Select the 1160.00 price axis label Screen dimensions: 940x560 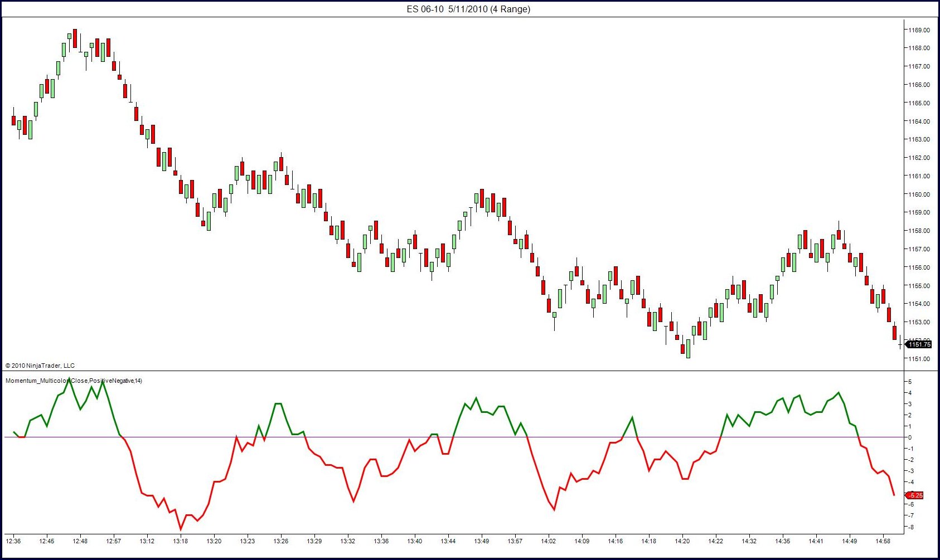pos(919,194)
